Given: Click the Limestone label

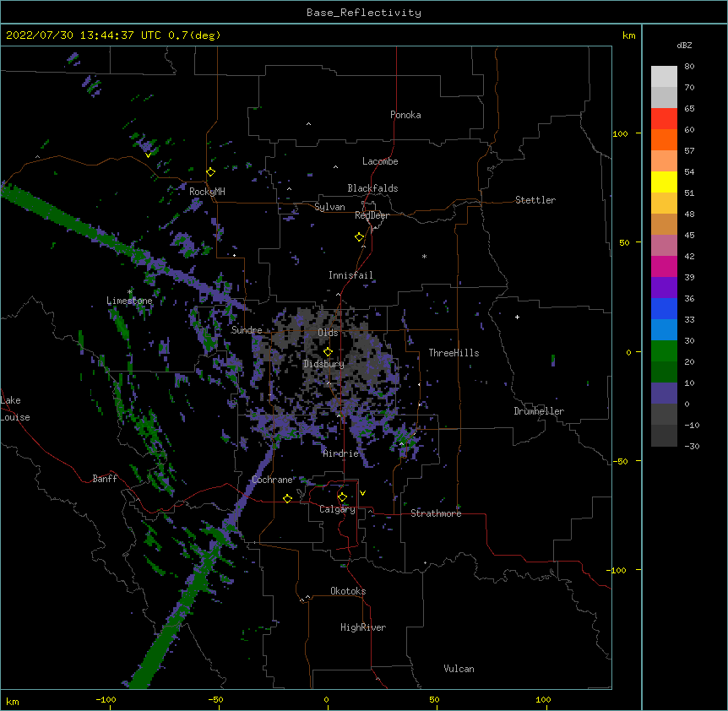Looking at the screenshot, I should [x=129, y=301].
